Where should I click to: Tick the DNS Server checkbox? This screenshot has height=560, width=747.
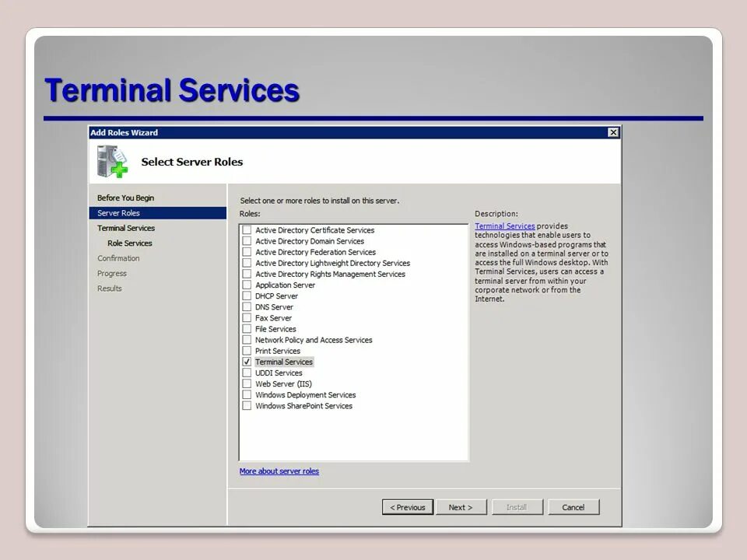pos(247,306)
